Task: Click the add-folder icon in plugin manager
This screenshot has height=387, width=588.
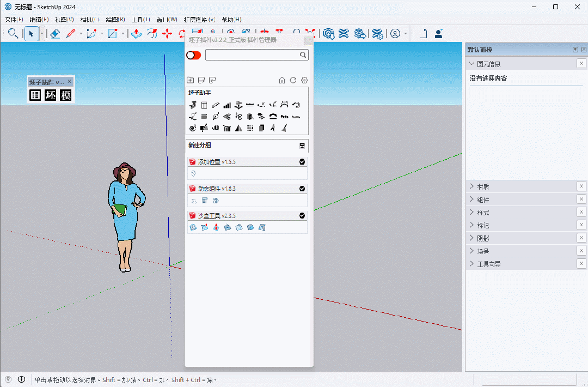Action: pyautogui.click(x=191, y=80)
